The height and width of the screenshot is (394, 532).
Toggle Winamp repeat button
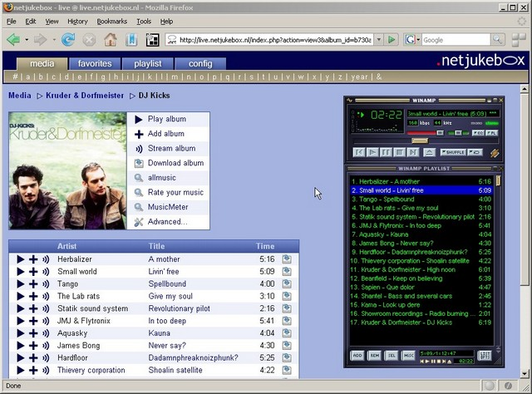pos(475,152)
